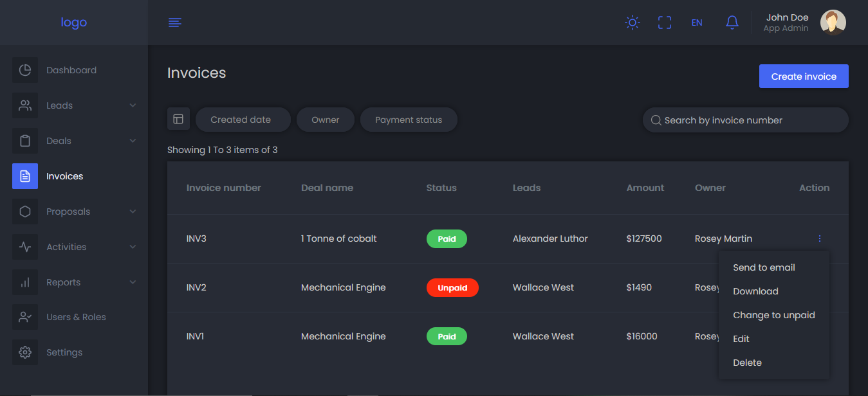The height and width of the screenshot is (396, 868).
Task: Collapse the sidebar with the hamburger icon
Action: click(174, 22)
